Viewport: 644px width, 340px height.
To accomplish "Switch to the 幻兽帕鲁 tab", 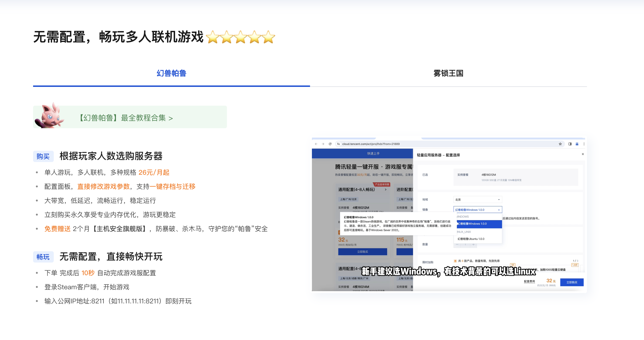I will click(171, 73).
